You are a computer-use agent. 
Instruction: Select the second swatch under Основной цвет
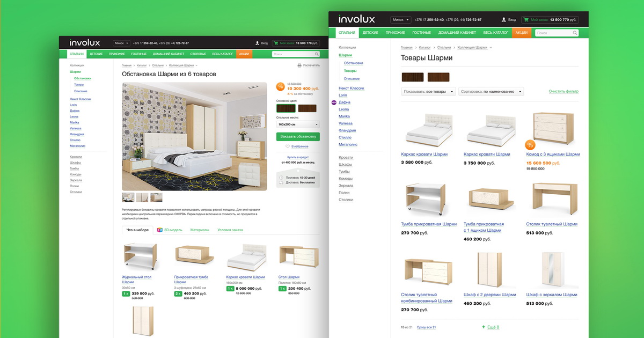point(308,108)
